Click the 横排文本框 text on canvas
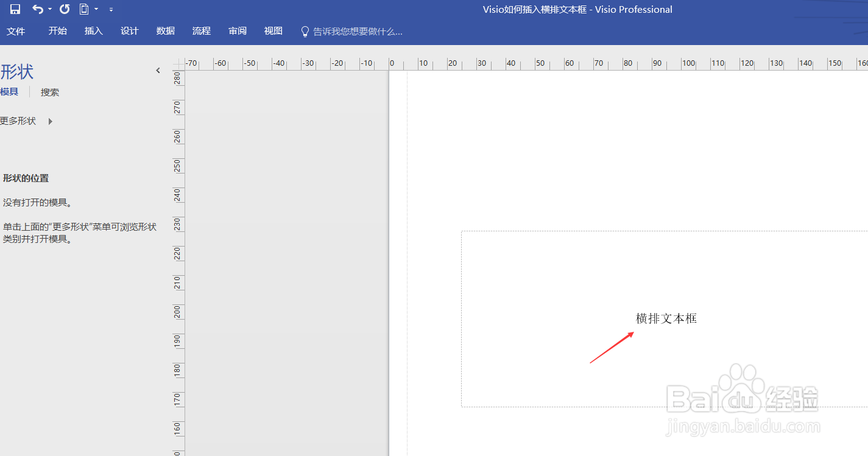Image resolution: width=868 pixels, height=456 pixels. tap(666, 318)
